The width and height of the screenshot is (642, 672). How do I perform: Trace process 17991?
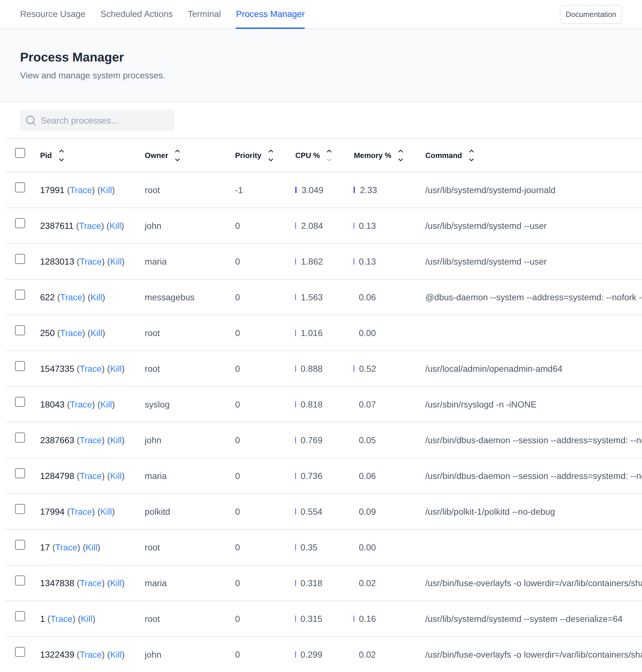point(81,190)
